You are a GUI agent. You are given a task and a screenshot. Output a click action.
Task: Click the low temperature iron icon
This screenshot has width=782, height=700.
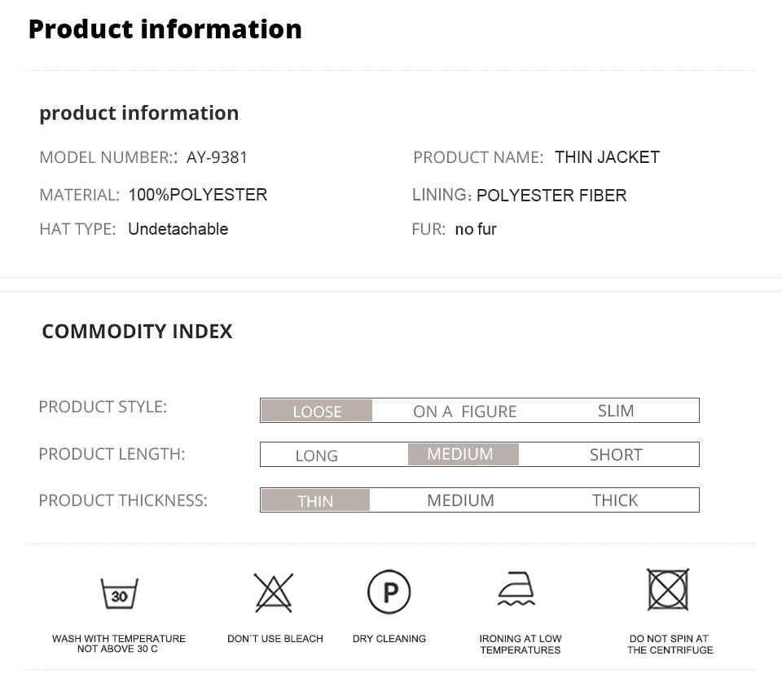tap(516, 588)
